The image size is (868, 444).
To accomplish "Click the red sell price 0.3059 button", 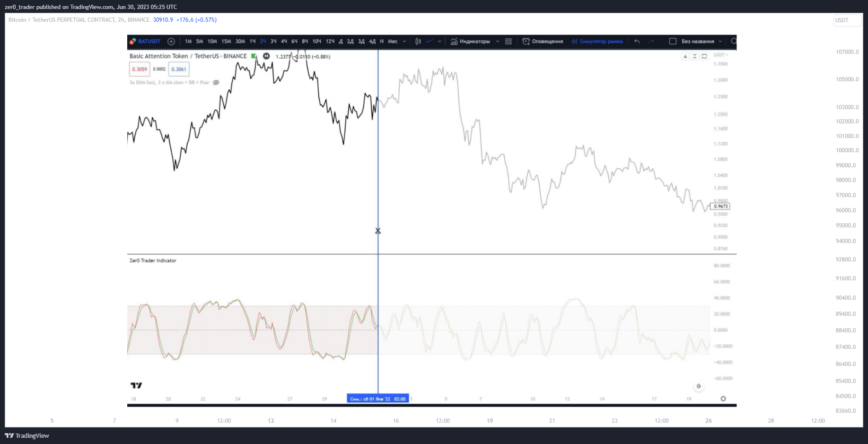I will click(x=140, y=69).
